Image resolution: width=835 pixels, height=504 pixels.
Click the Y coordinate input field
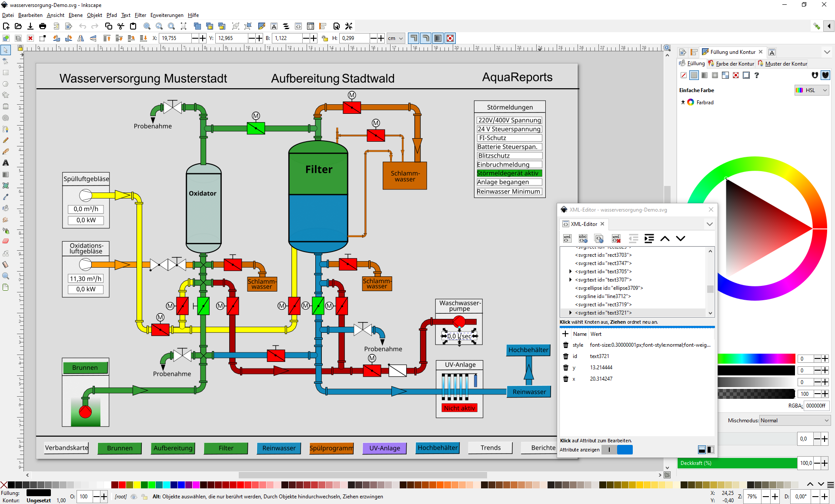pos(232,38)
